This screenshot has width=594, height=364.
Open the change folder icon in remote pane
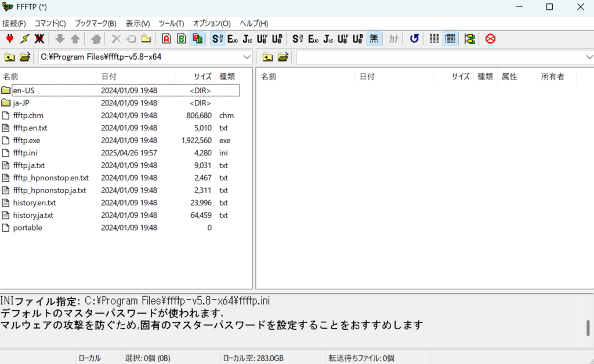point(283,57)
